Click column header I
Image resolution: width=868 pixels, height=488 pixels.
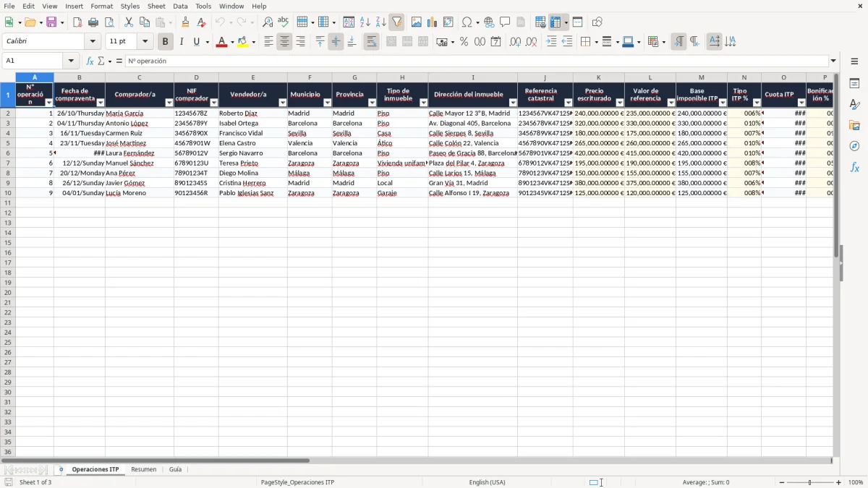coord(473,77)
